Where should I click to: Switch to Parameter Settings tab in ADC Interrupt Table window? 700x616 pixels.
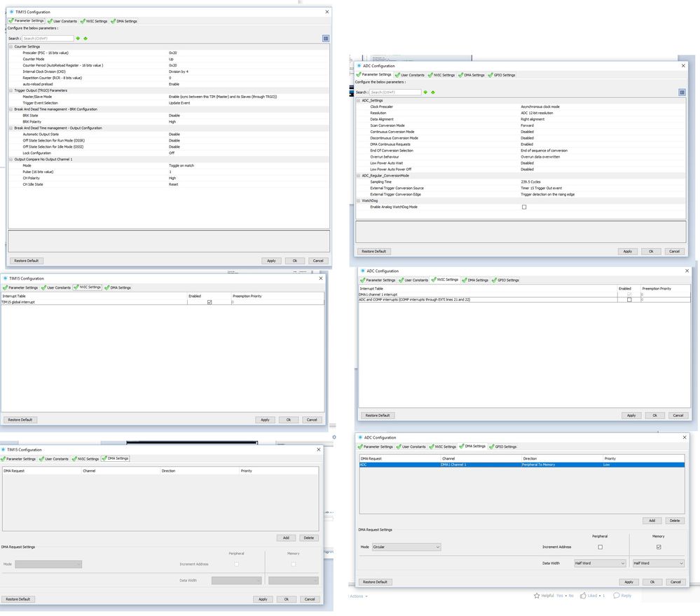coord(378,280)
